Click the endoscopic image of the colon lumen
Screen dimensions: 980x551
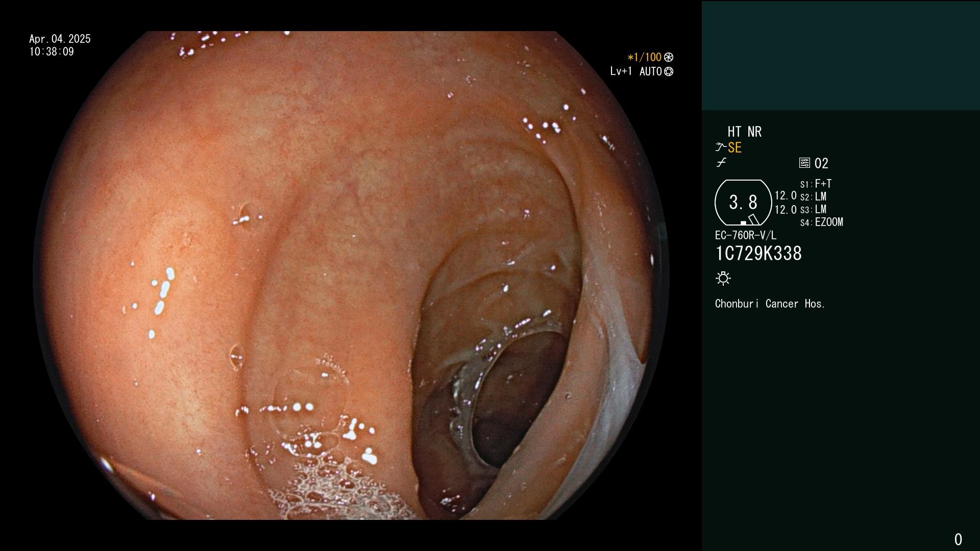(x=351, y=275)
